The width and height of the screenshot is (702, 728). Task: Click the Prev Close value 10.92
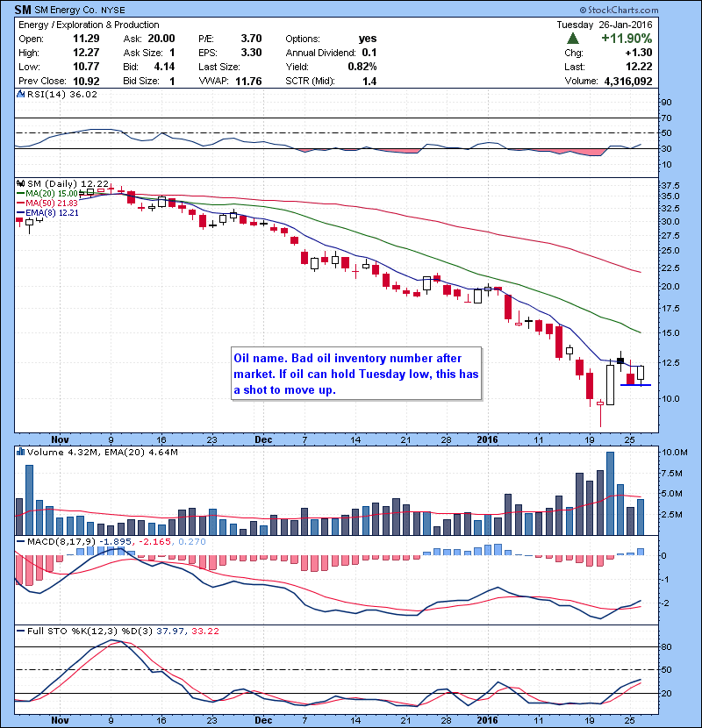point(86,82)
